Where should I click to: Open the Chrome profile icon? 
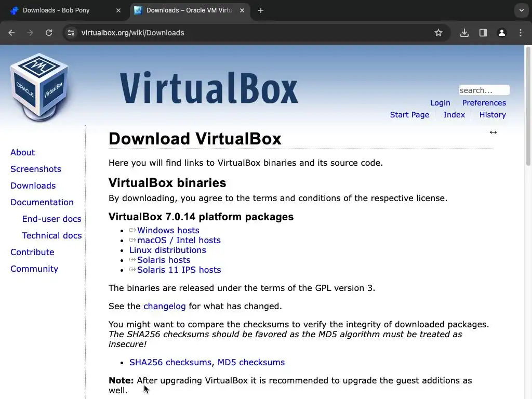(502, 33)
